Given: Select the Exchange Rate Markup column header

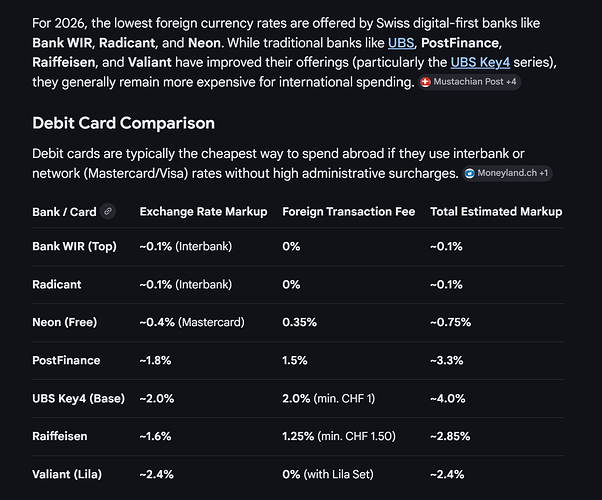Looking at the screenshot, I should pos(203,211).
